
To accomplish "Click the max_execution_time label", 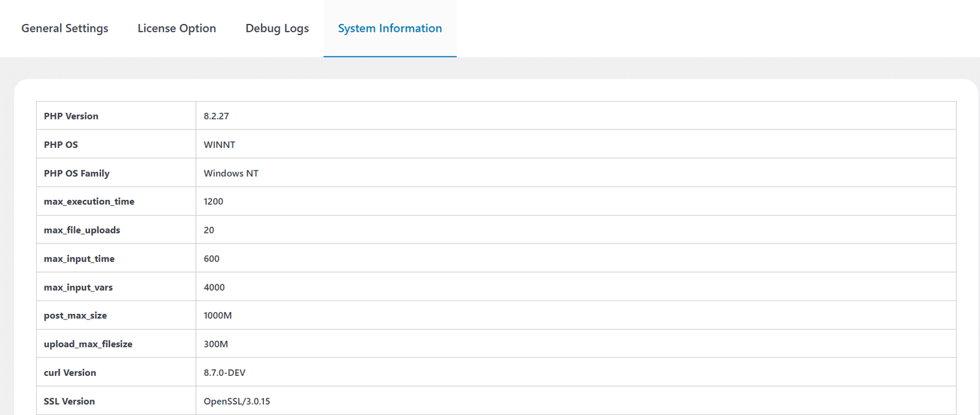I will [x=89, y=202].
